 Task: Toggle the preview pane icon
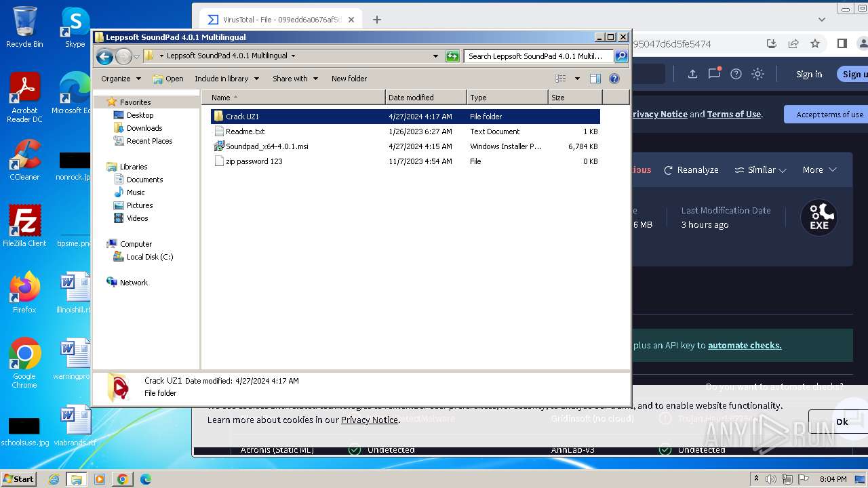595,79
